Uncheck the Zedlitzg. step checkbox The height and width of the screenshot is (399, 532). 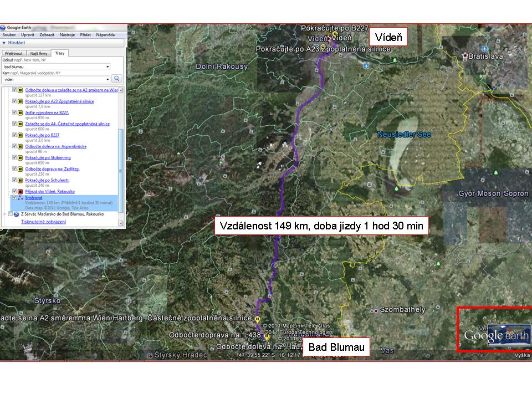14,168
